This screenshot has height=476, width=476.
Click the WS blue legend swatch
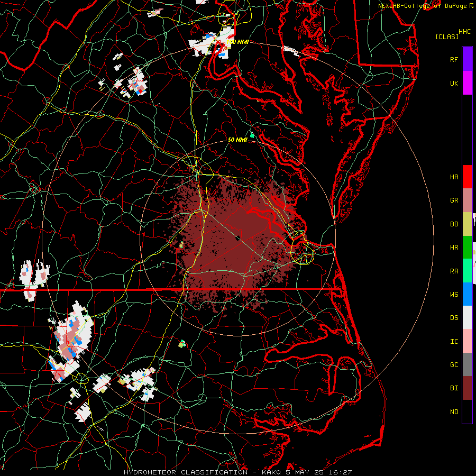tap(467, 294)
